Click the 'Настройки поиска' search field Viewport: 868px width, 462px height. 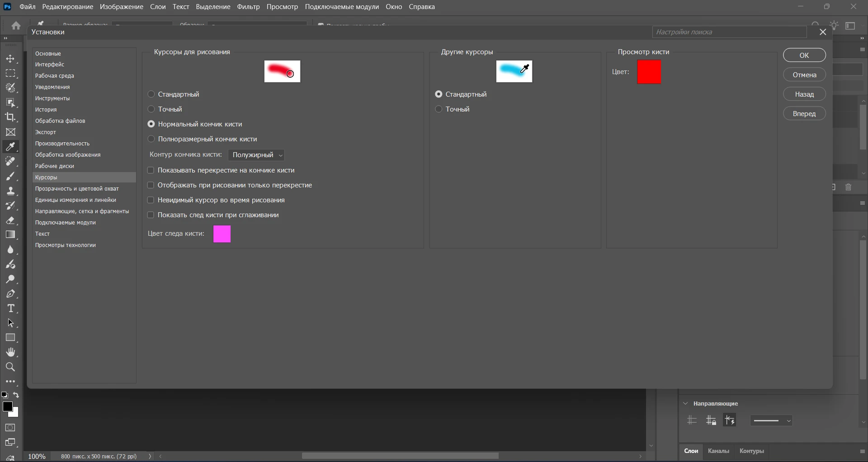729,32
